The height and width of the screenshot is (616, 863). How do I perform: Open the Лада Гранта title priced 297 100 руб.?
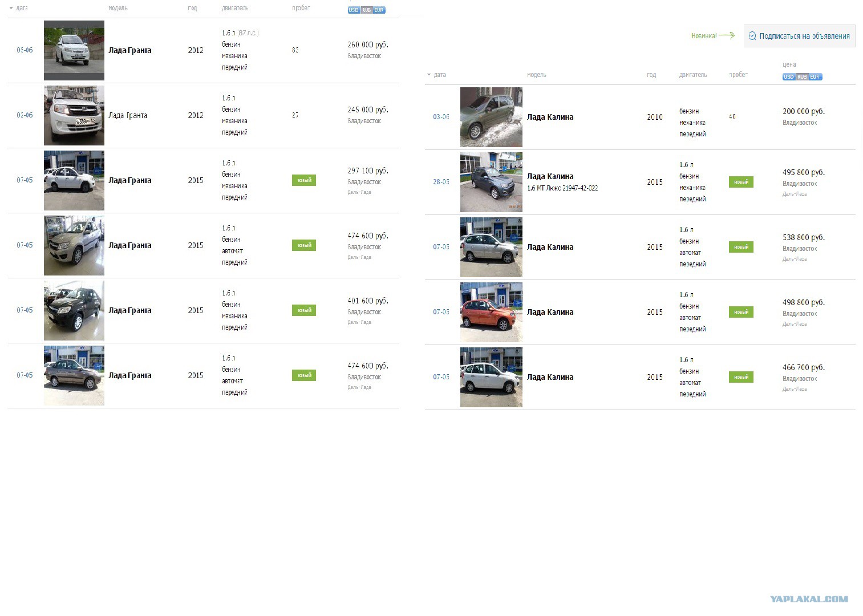pos(130,180)
